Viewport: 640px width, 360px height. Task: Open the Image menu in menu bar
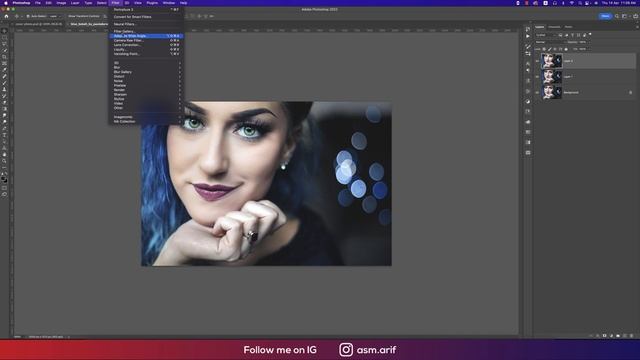click(61, 3)
